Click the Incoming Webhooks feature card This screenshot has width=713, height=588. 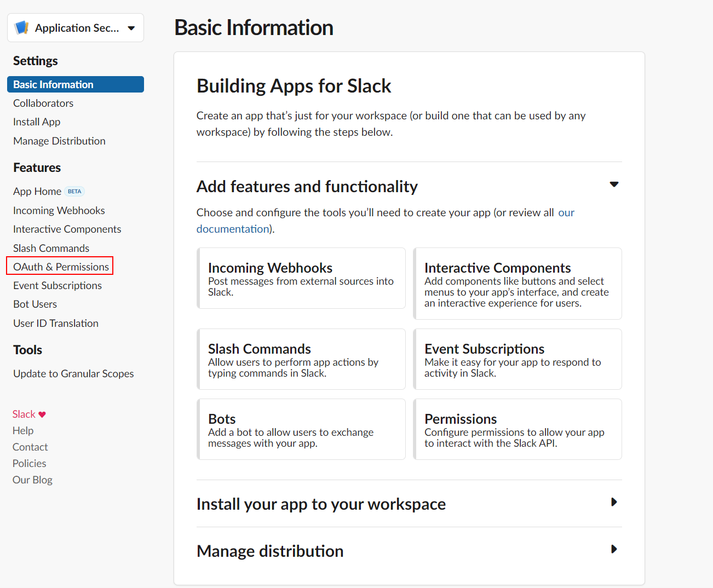point(301,278)
